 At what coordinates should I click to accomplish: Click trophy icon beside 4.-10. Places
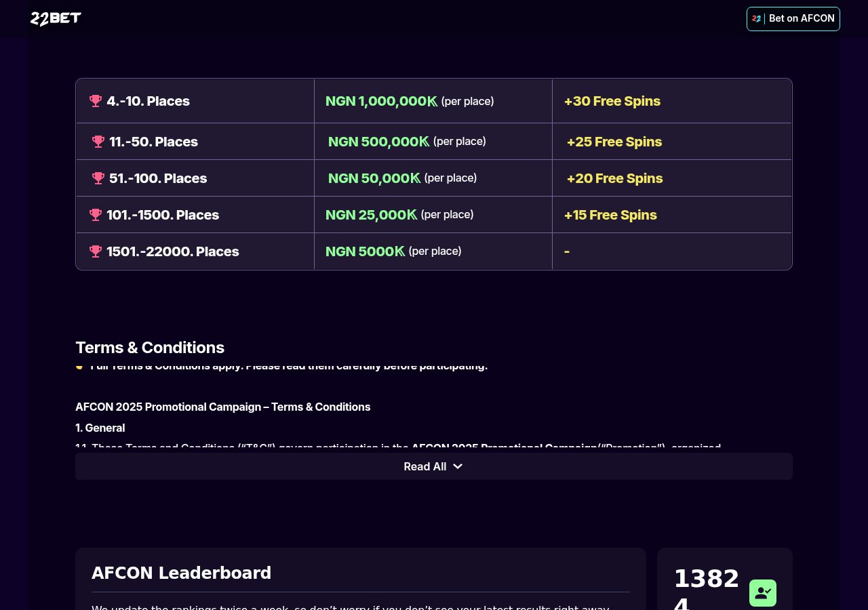96,101
